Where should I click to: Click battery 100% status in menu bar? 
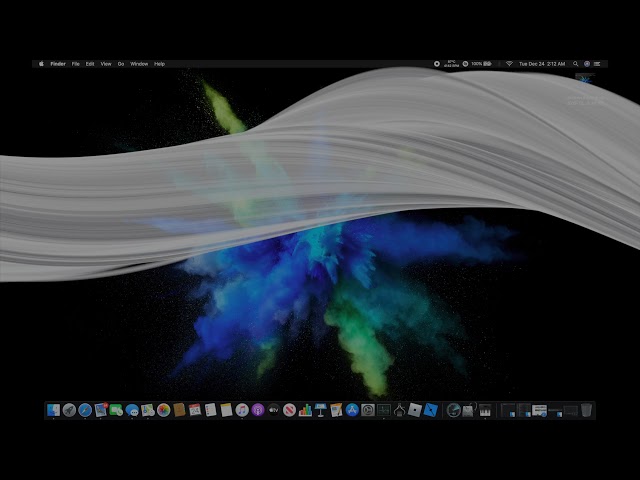(x=482, y=64)
